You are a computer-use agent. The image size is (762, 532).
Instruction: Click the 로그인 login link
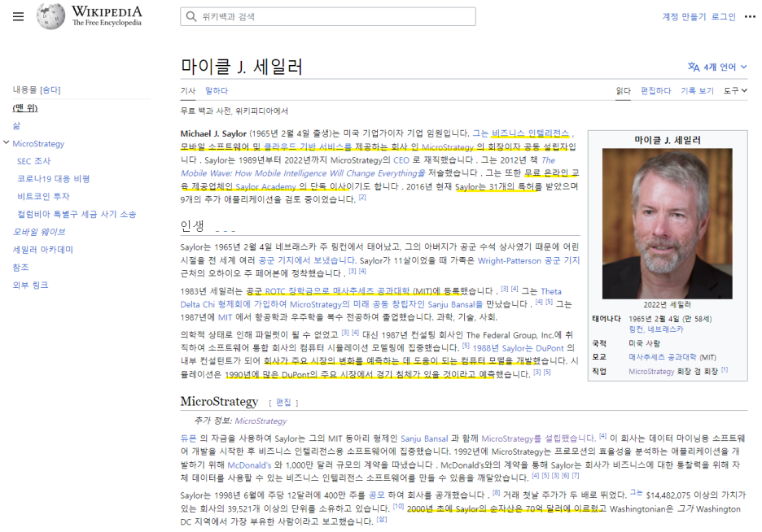724,16
